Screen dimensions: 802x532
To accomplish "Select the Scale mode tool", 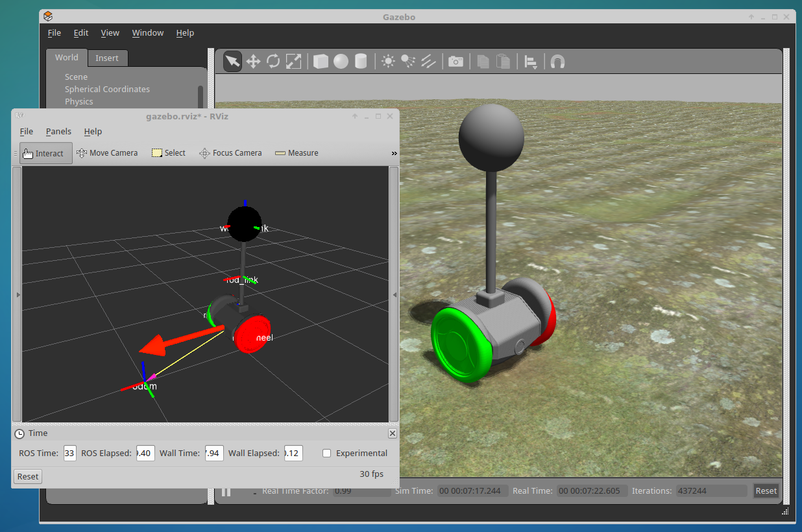I will tap(293, 60).
